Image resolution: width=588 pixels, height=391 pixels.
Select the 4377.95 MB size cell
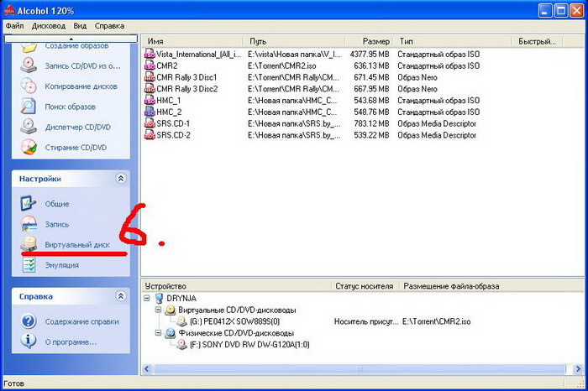pos(370,55)
